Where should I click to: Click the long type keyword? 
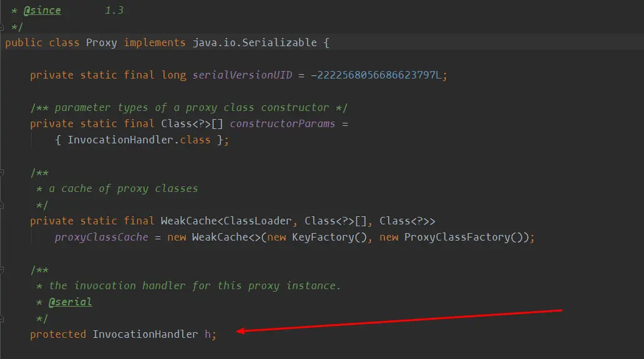(173, 75)
